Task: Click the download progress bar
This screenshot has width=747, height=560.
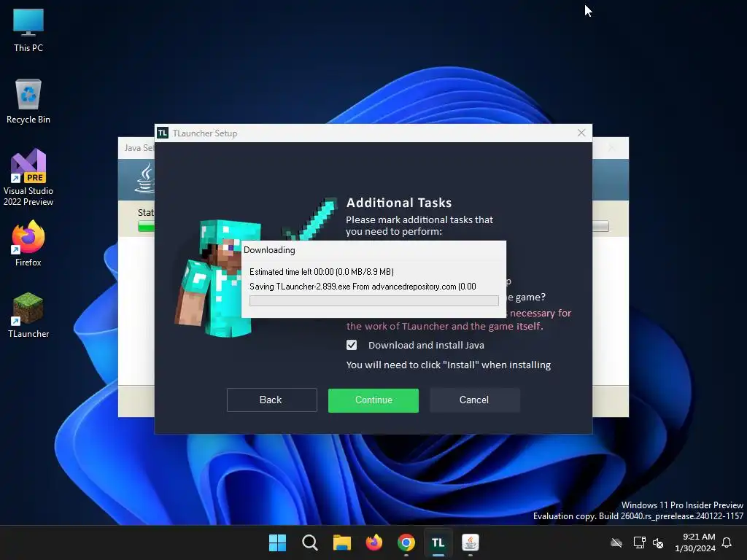Action: (374, 300)
